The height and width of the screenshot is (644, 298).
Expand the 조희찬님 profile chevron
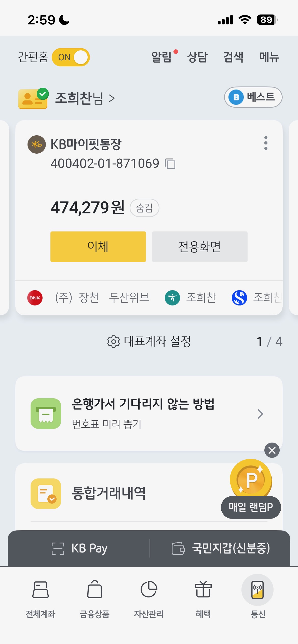tap(112, 98)
